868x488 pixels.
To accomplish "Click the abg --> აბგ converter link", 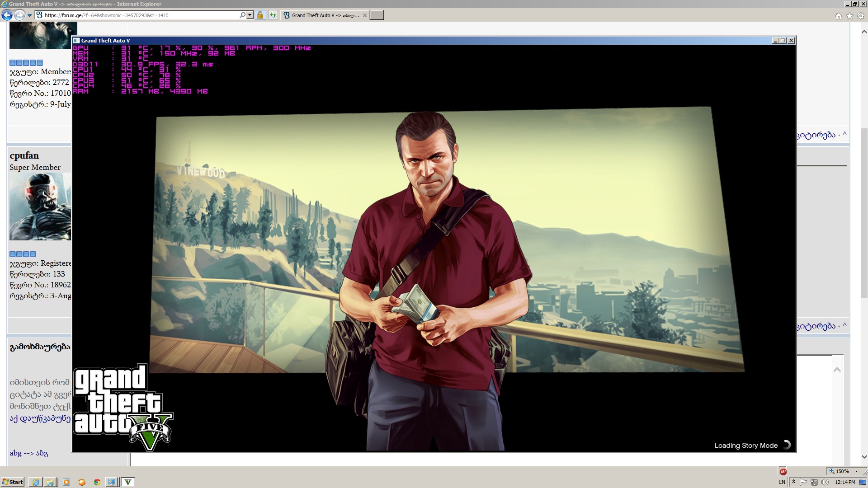I will click(29, 453).
